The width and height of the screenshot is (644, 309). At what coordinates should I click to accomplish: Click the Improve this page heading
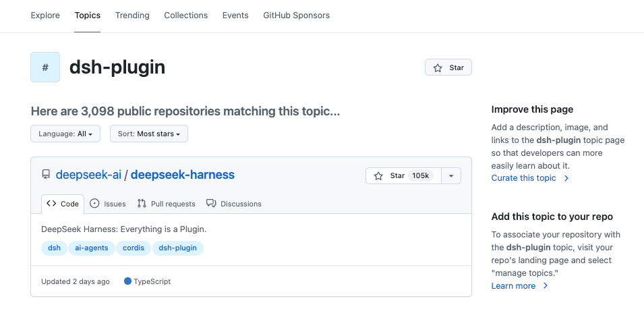(532, 109)
